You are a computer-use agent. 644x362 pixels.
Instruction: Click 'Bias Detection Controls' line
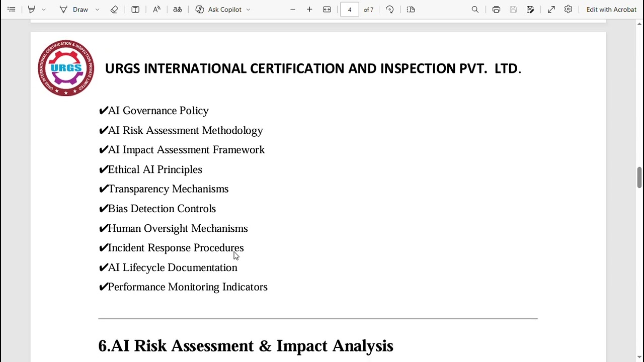(x=157, y=209)
